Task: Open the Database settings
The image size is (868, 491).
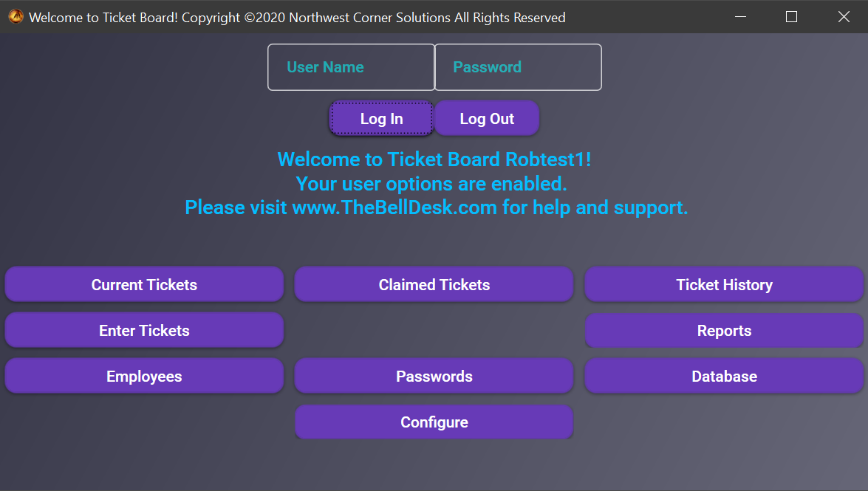Action: (x=723, y=376)
